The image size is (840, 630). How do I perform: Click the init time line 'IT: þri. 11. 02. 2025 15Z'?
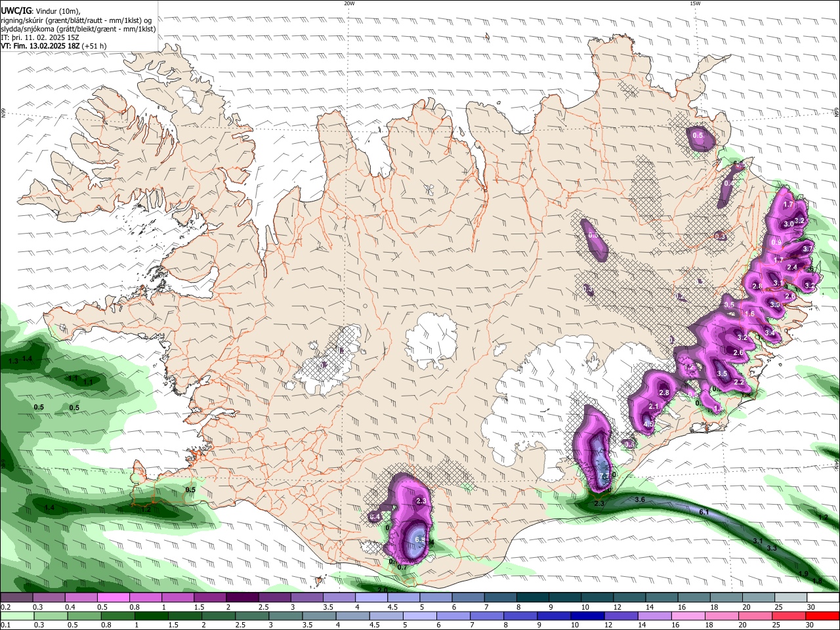40,37
